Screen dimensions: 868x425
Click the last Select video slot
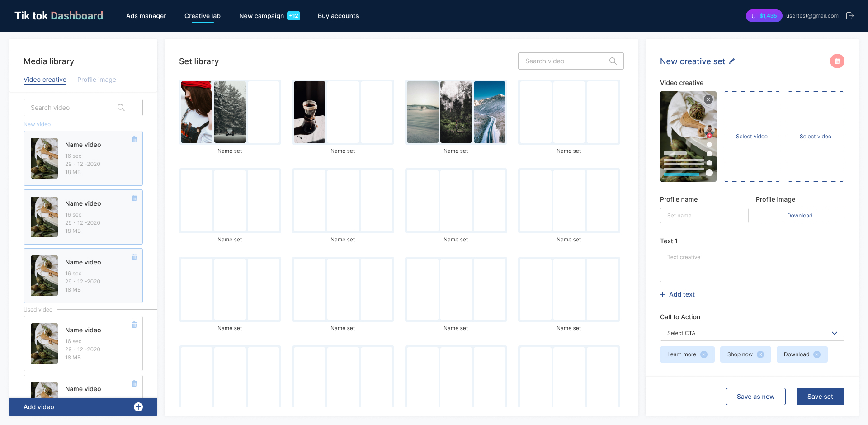[816, 137]
